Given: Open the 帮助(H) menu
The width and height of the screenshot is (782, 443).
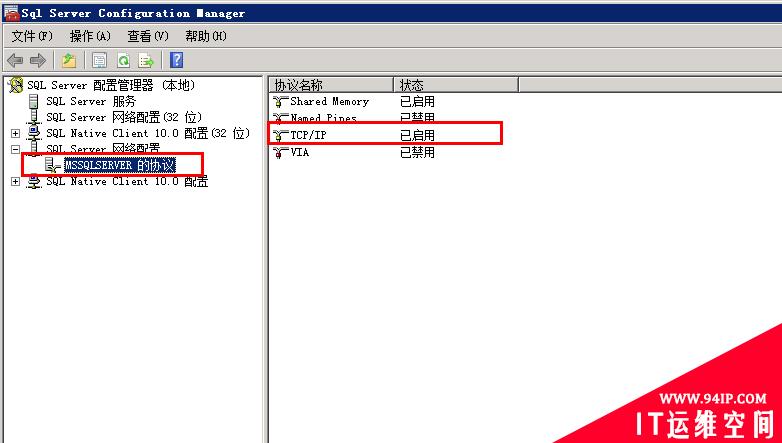Looking at the screenshot, I should (206, 36).
